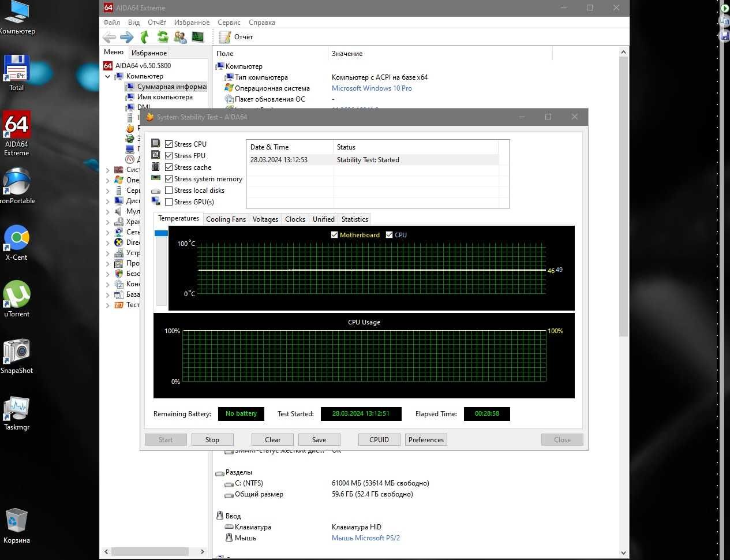Click the users icon in AIDA64 toolbar
730x560 pixels.
tap(180, 37)
